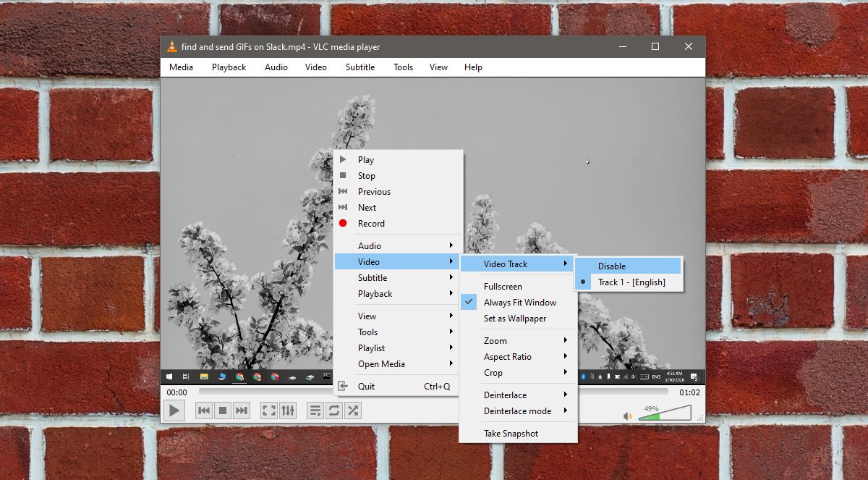Expand the Tools submenu in the context menu
Image resolution: width=868 pixels, height=480 pixels.
pos(398,332)
